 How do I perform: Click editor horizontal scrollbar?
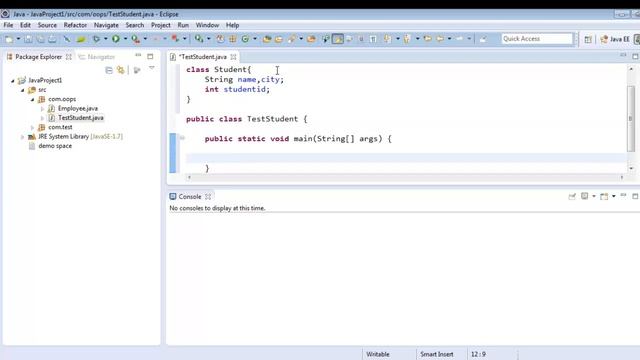pyautogui.click(x=405, y=177)
